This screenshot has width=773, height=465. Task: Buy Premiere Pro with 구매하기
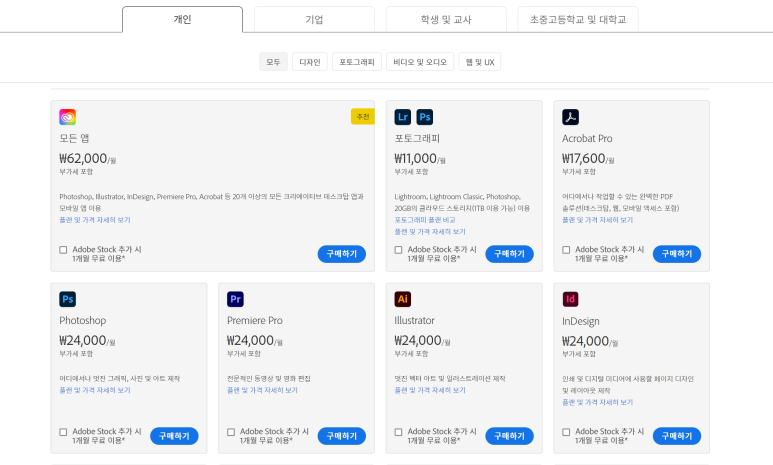pos(342,436)
